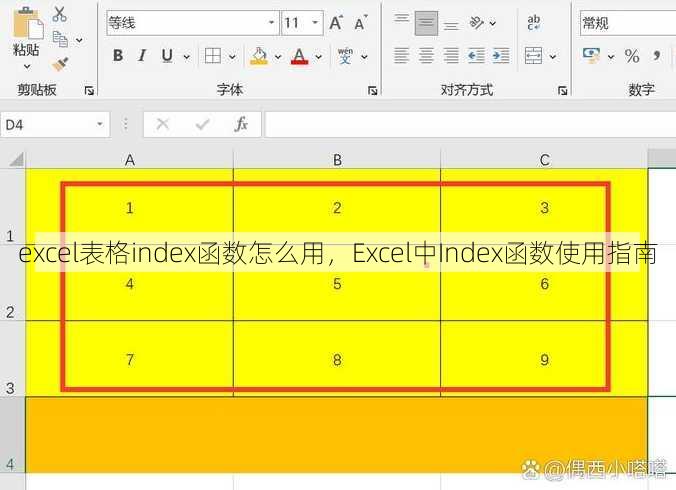
Task: Click the cell containing 1
Action: click(x=129, y=207)
